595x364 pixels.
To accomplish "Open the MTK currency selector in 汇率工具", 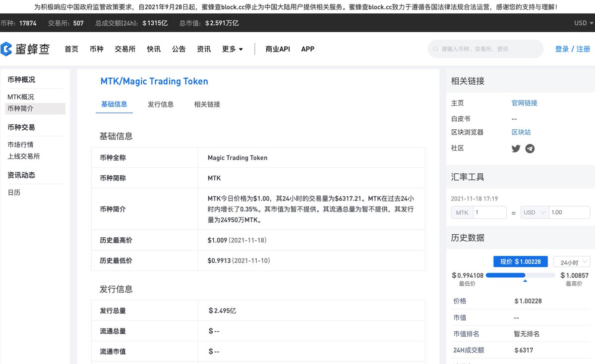I will tap(462, 212).
